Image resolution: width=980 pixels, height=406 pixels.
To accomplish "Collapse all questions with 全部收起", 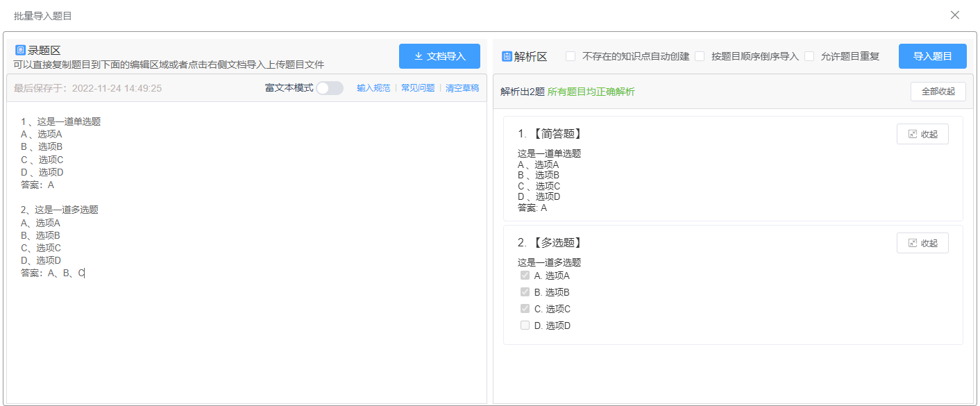I will click(938, 92).
